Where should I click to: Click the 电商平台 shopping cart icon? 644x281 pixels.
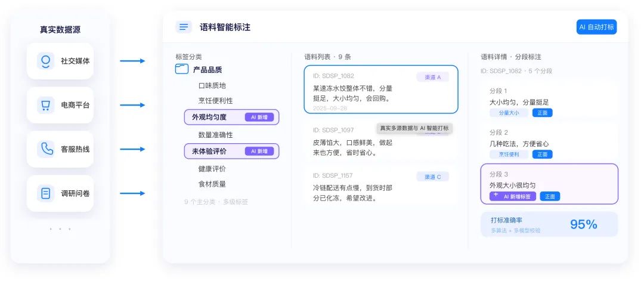coord(45,105)
